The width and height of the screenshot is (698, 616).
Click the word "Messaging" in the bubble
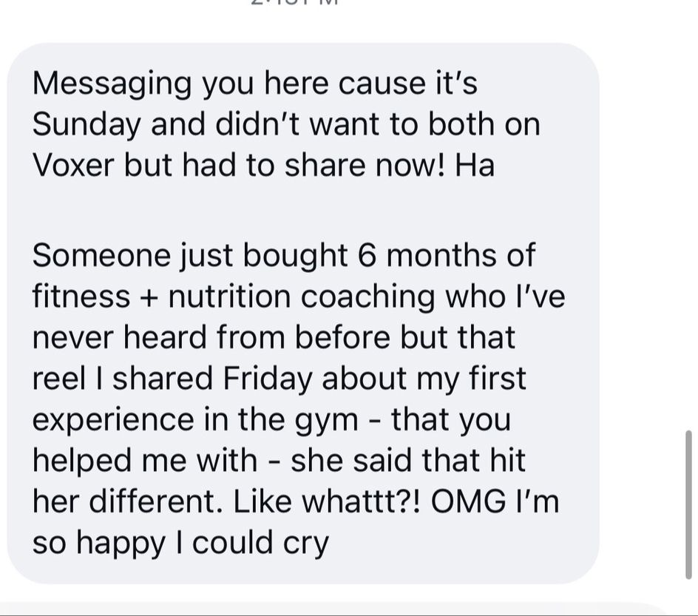(x=111, y=84)
